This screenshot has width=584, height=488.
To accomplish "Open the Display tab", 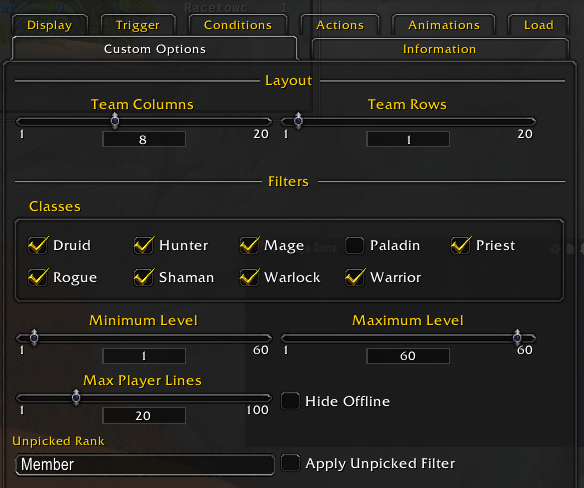I will tap(50, 25).
